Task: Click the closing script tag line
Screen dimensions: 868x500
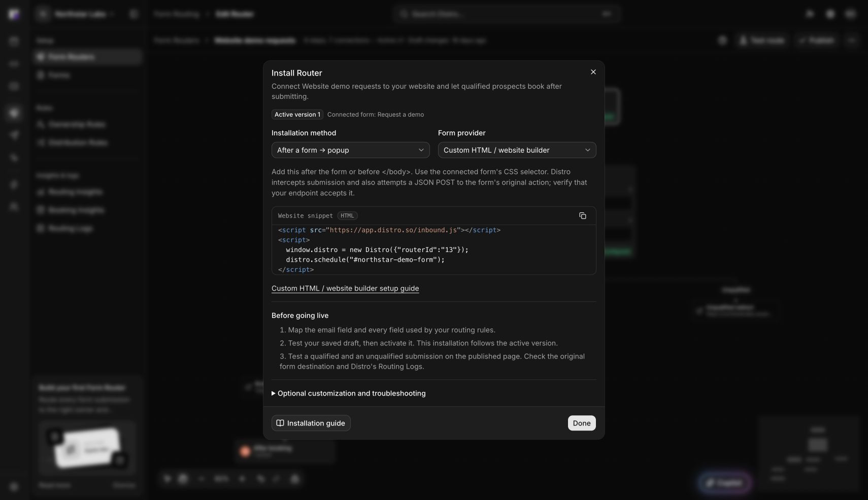Action: [296, 270]
